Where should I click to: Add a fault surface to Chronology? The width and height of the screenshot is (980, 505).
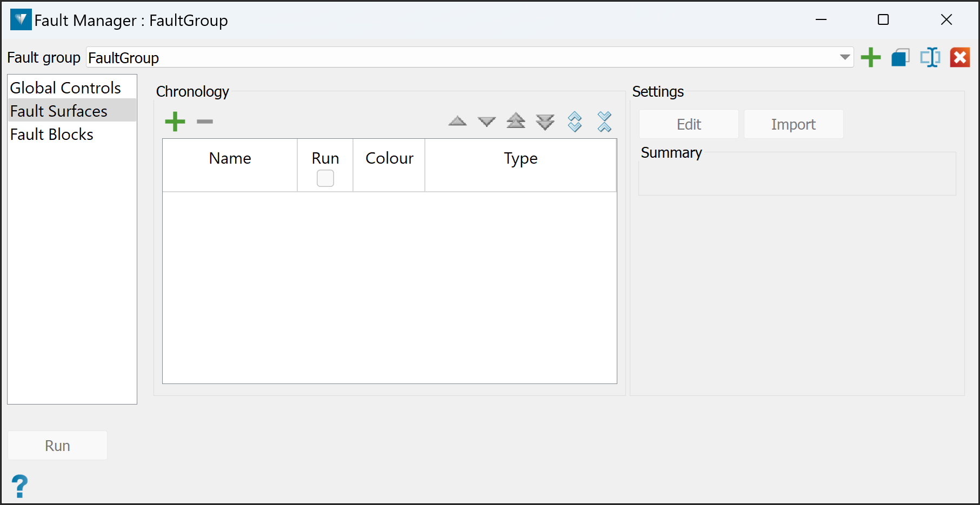(175, 122)
